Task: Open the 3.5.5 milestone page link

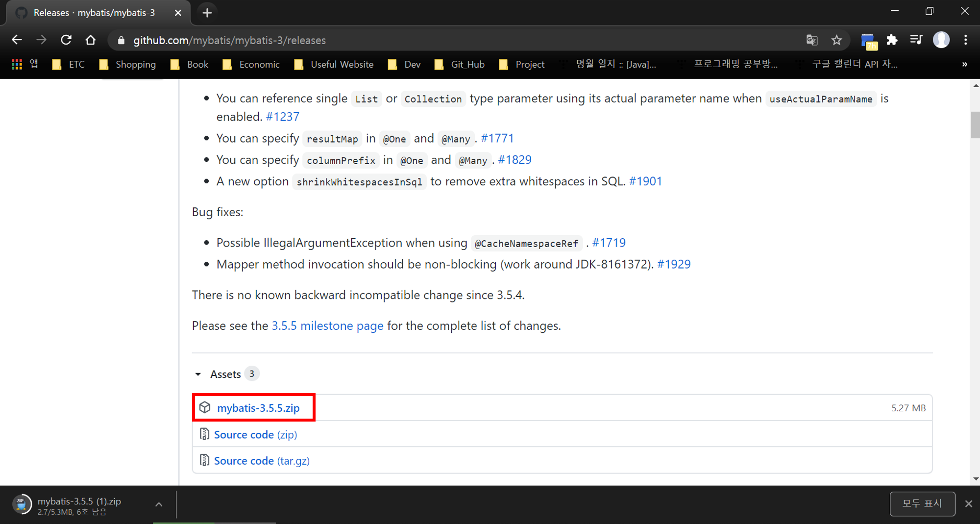Action: [327, 326]
